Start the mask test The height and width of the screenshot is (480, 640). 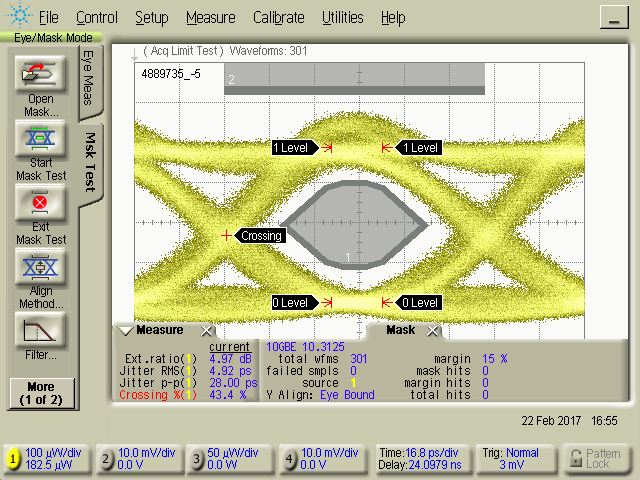click(x=40, y=138)
